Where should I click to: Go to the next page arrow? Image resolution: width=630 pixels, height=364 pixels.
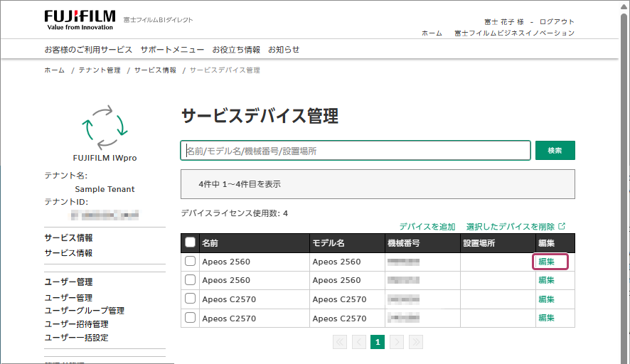point(397,342)
